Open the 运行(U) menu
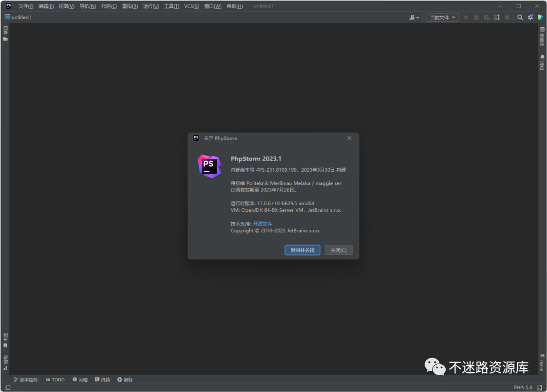The width and height of the screenshot is (547, 392). pos(151,6)
